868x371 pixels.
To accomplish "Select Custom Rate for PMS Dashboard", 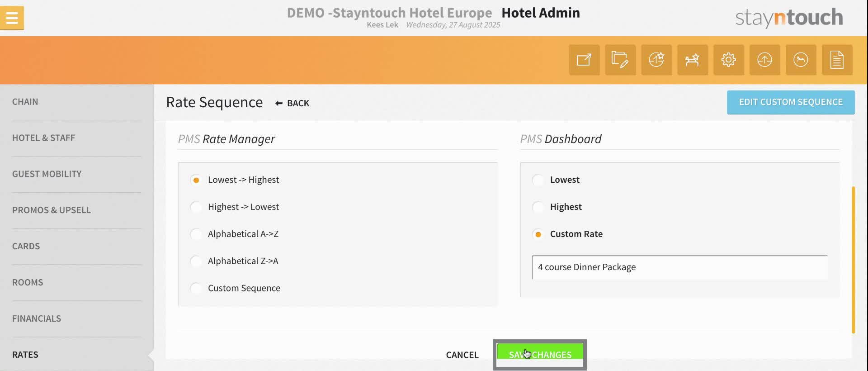I will click(x=538, y=234).
